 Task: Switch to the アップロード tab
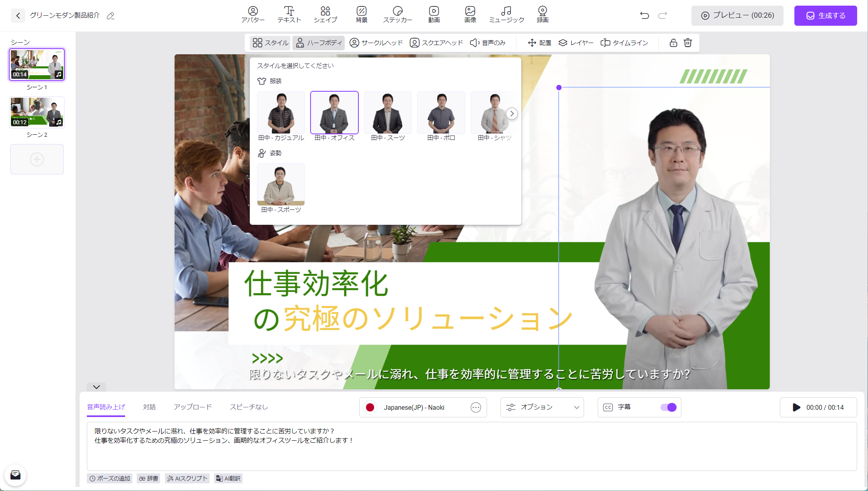point(193,407)
